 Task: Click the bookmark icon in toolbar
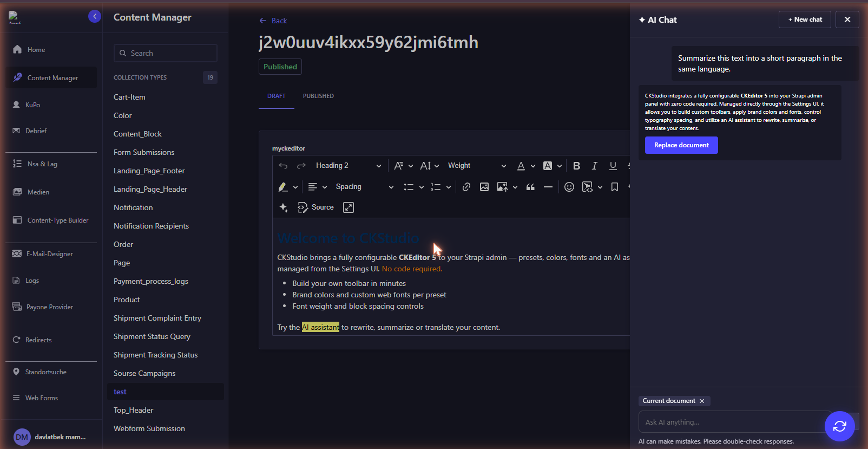point(615,187)
